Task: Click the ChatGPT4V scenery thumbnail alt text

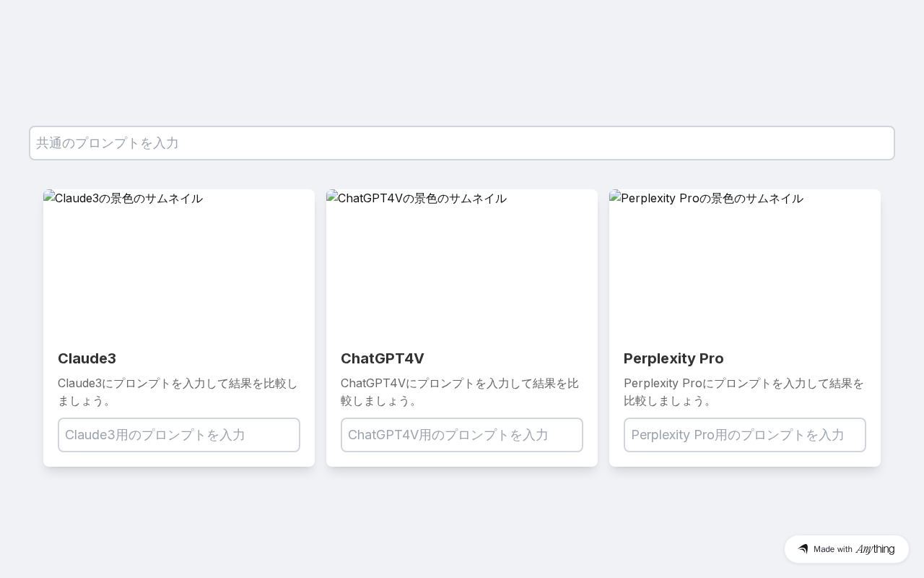Action: [x=422, y=198]
